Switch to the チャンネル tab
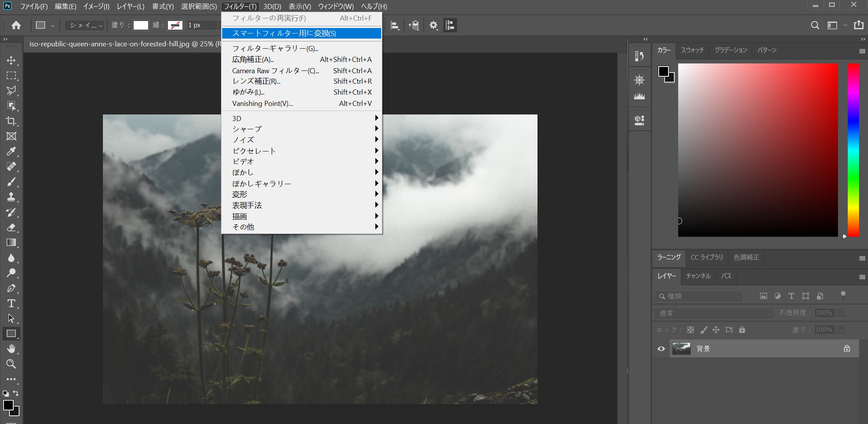This screenshot has height=424, width=868. tap(698, 276)
